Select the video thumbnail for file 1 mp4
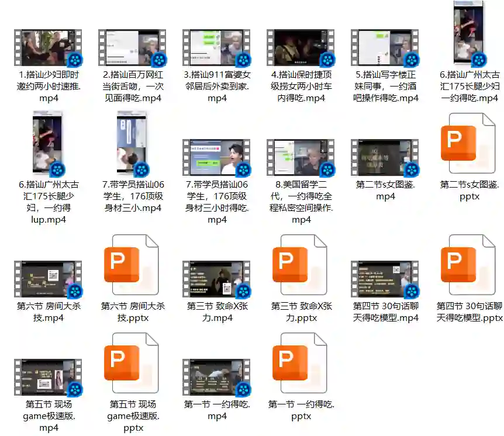The image size is (504, 436). click(x=48, y=48)
